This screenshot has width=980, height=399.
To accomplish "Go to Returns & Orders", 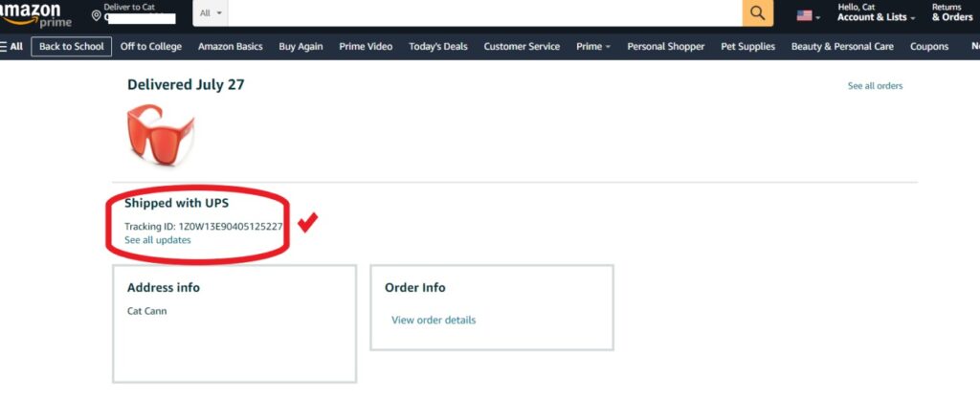I will click(x=951, y=12).
